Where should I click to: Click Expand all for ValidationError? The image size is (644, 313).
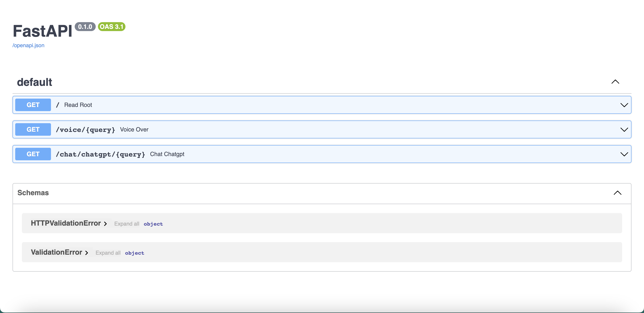point(108,253)
